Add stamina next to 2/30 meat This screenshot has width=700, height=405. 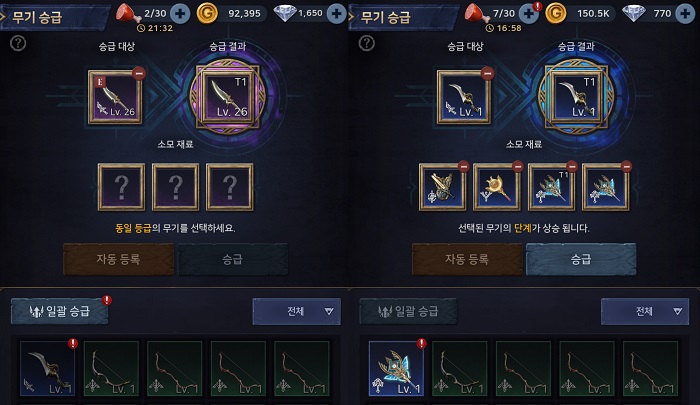(x=180, y=13)
